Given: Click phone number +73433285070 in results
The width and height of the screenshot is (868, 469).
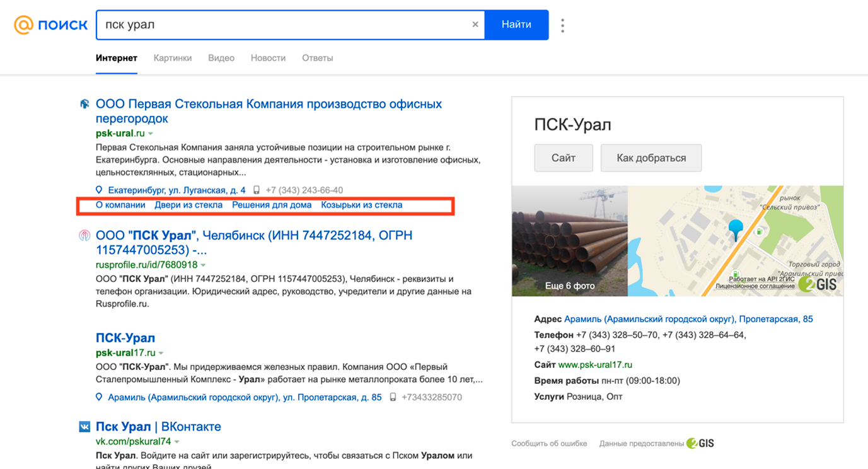Looking at the screenshot, I should pos(432,398).
